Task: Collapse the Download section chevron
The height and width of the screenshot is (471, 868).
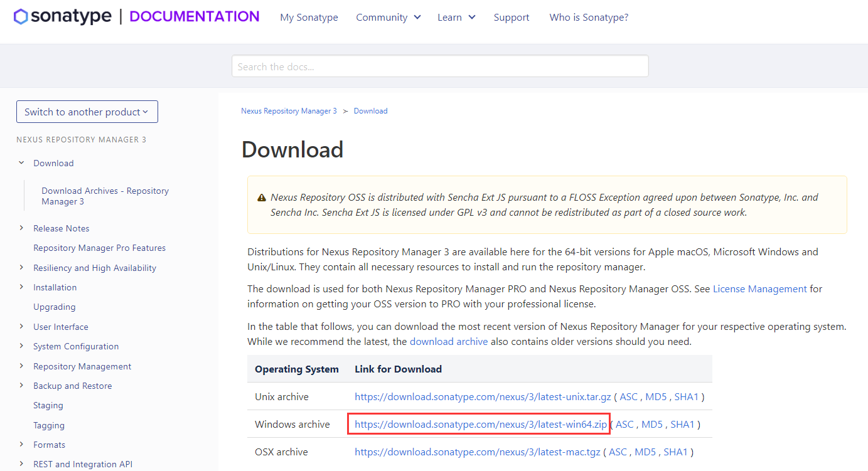Action: (x=21, y=163)
